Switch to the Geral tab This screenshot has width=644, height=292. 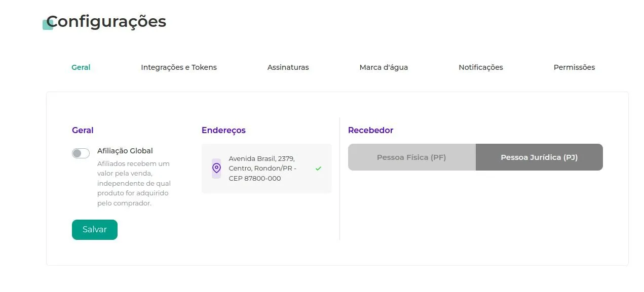click(x=81, y=67)
